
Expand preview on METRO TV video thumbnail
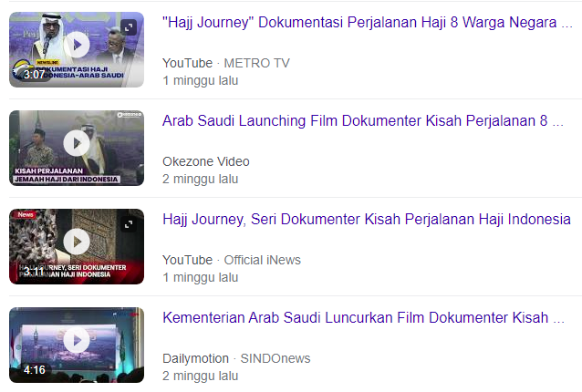point(129,27)
